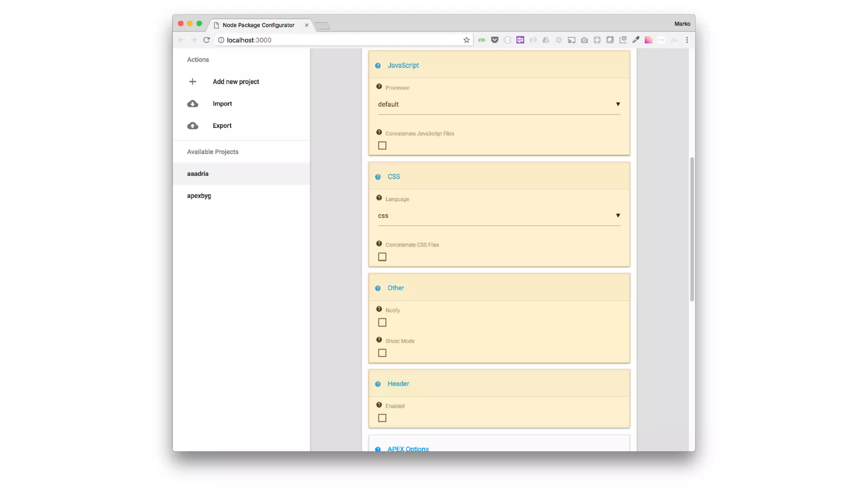868x488 pixels.
Task: Tick the Header Enabled checkbox
Action: (x=382, y=418)
